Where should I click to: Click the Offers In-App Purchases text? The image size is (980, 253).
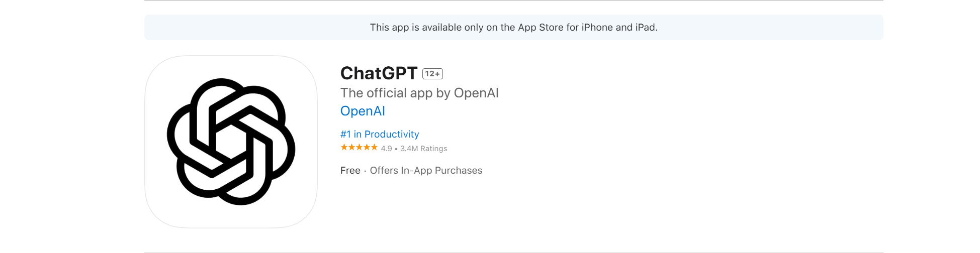426,171
